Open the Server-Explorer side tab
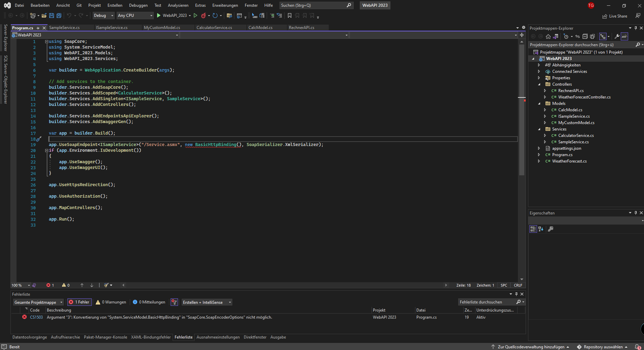The height and width of the screenshot is (350, 644). (x=5, y=37)
